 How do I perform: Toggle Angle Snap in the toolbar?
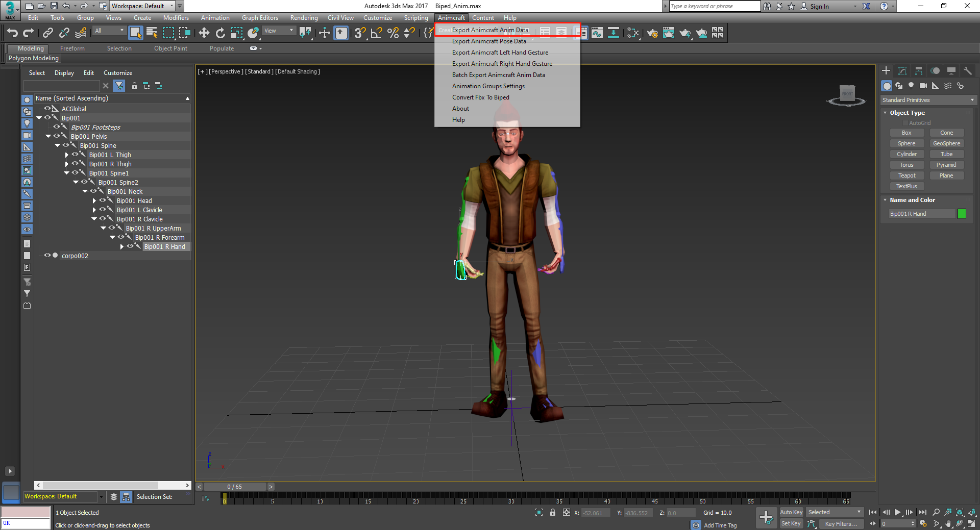(x=377, y=33)
